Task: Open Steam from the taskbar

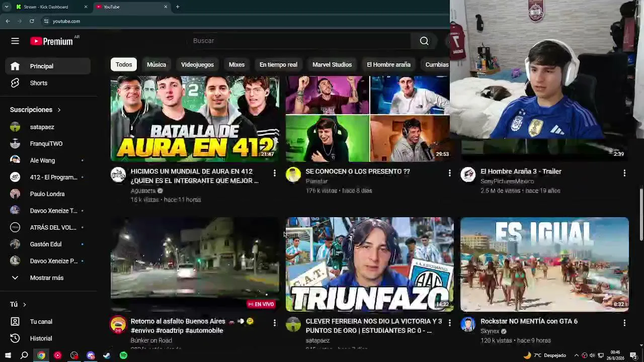Action: pyautogui.click(x=107, y=355)
